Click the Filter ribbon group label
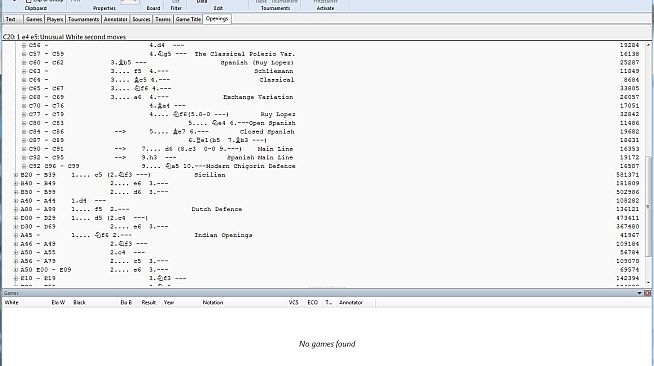The width and height of the screenshot is (654, 366). pos(176,8)
